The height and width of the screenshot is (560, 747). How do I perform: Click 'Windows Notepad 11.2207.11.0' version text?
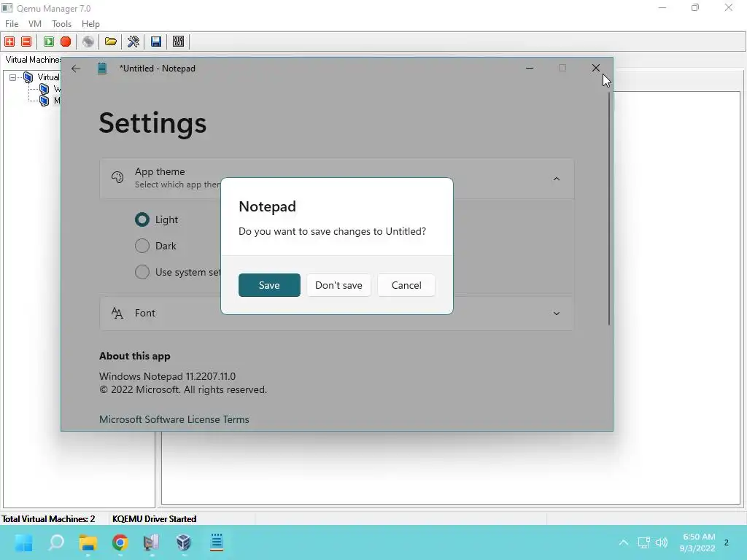point(167,376)
